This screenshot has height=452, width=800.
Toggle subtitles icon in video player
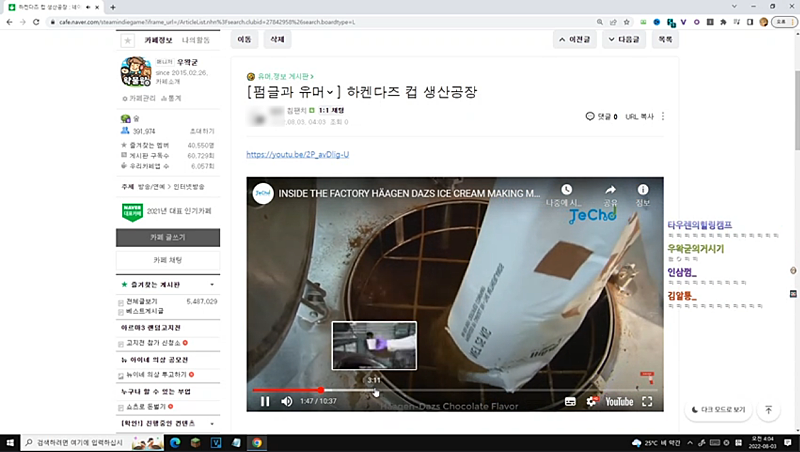tap(570, 401)
